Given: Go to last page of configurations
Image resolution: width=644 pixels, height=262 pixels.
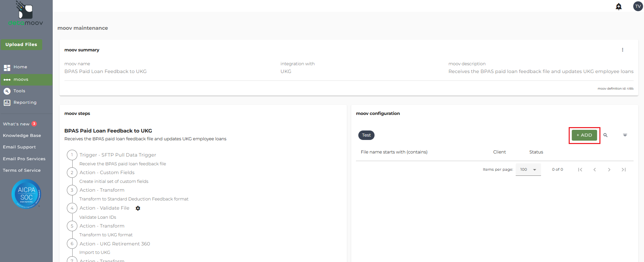Looking at the screenshot, I should (624, 170).
